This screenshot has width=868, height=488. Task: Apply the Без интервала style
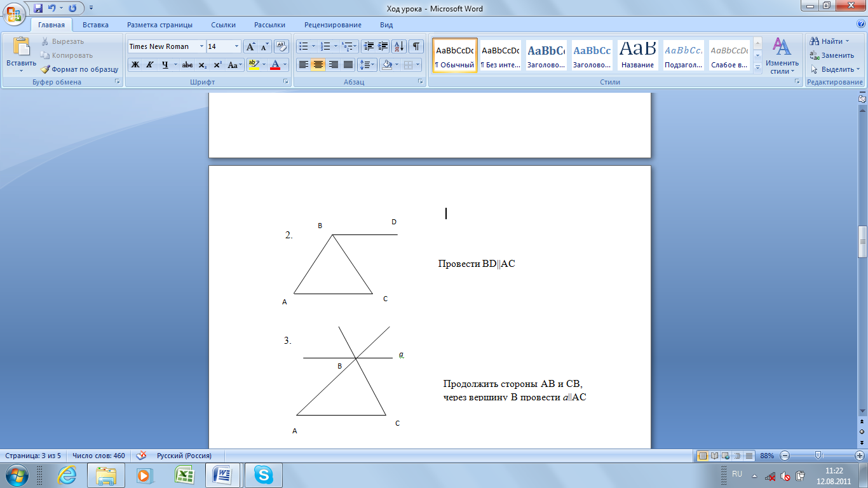pyautogui.click(x=501, y=55)
